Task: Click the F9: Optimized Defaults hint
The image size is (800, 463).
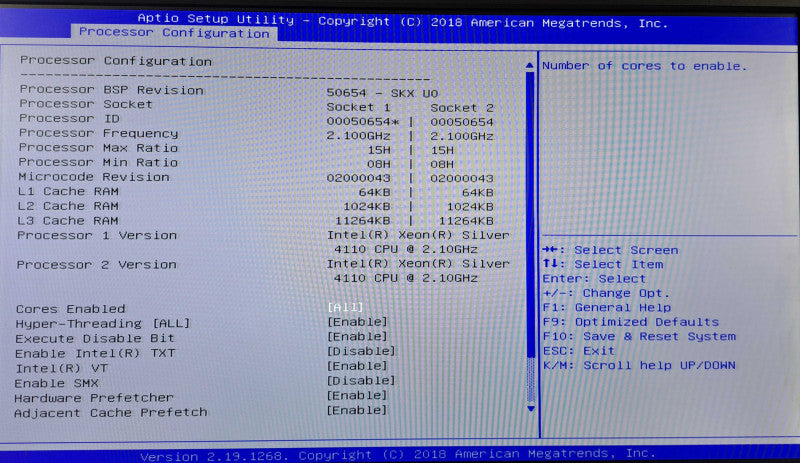Action: click(631, 322)
